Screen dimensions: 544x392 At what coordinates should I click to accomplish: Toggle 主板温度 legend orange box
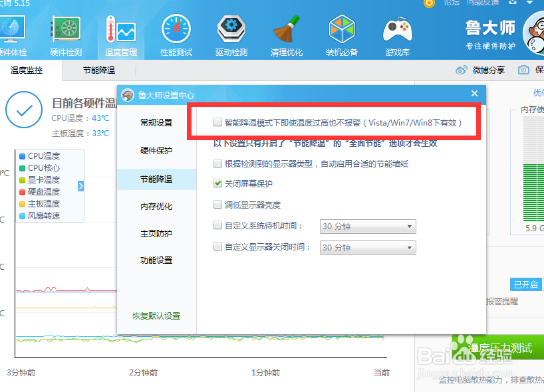[22, 204]
